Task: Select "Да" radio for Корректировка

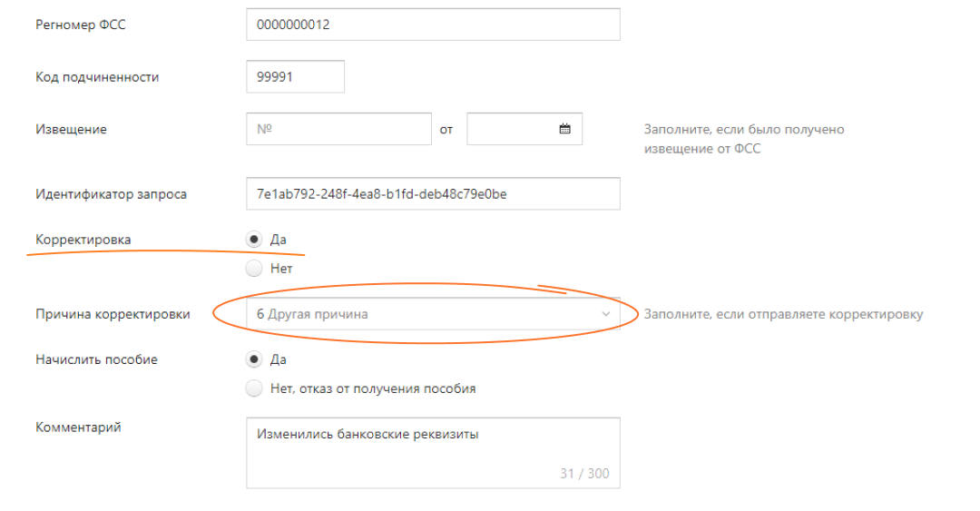Action: click(x=254, y=240)
